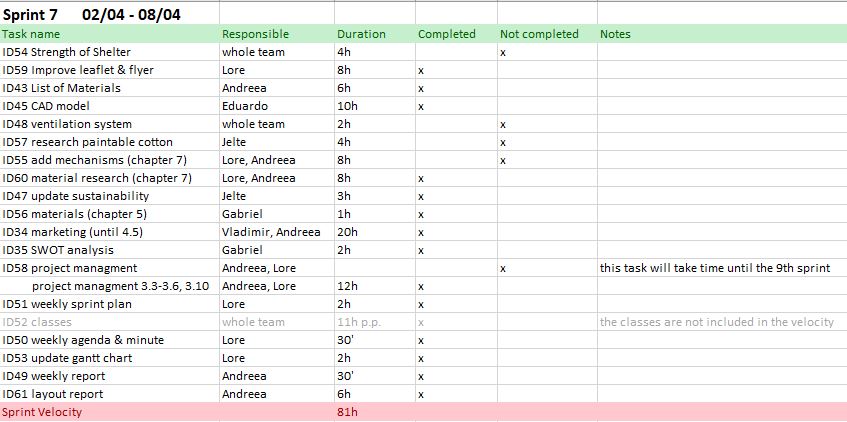The image size is (847, 422).
Task: Click the Not completed column header
Action: point(547,34)
